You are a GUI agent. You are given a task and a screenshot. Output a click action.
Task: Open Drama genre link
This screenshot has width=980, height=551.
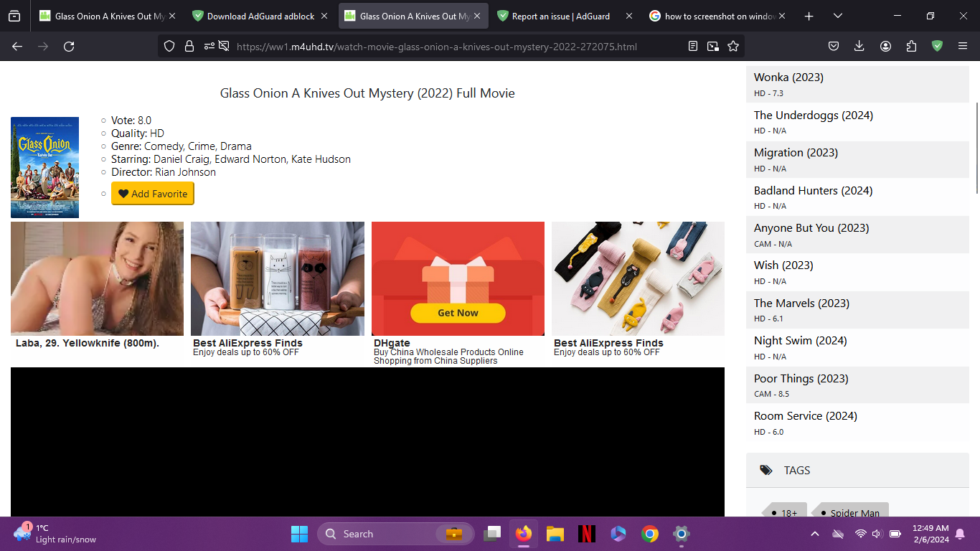tap(236, 146)
